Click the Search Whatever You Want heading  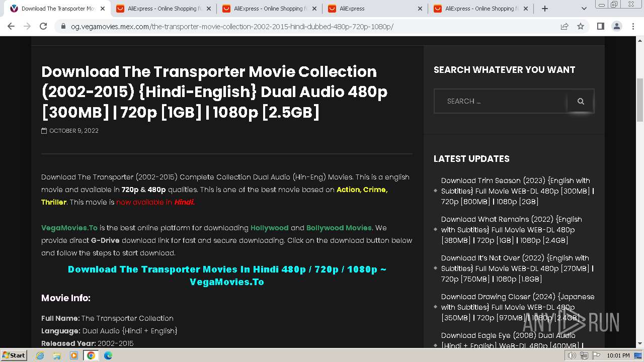point(504,70)
